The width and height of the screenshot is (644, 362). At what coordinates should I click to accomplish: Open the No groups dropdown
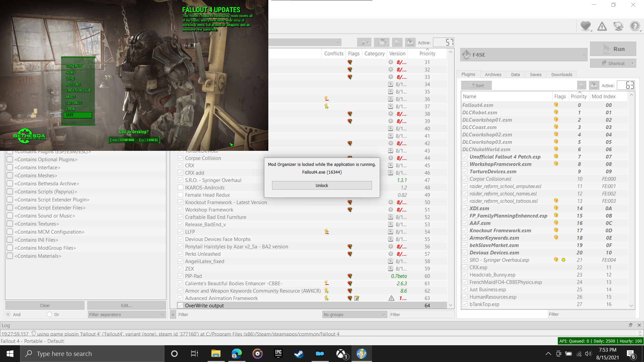[355, 314]
